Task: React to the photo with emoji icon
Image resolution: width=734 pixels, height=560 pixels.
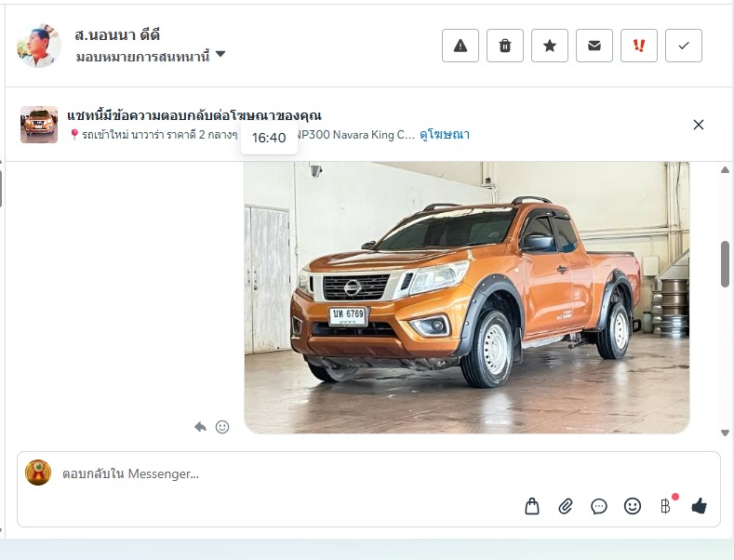Action: click(x=222, y=427)
